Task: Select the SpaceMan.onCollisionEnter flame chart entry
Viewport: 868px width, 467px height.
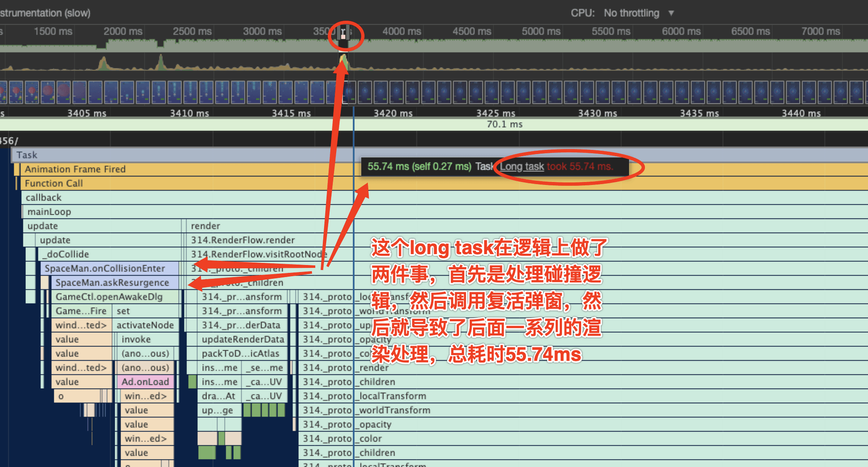Action: (103, 268)
